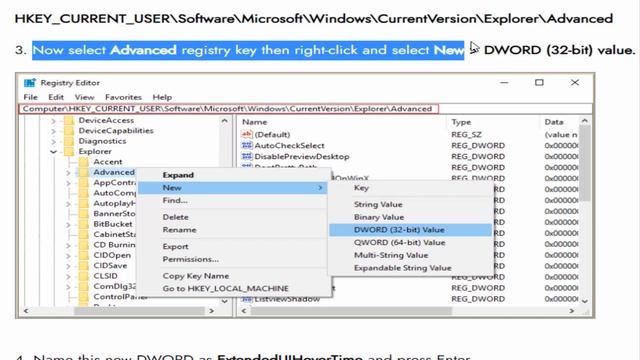Select the BannerStore folder icon
640x360 pixels.
[x=84, y=214]
